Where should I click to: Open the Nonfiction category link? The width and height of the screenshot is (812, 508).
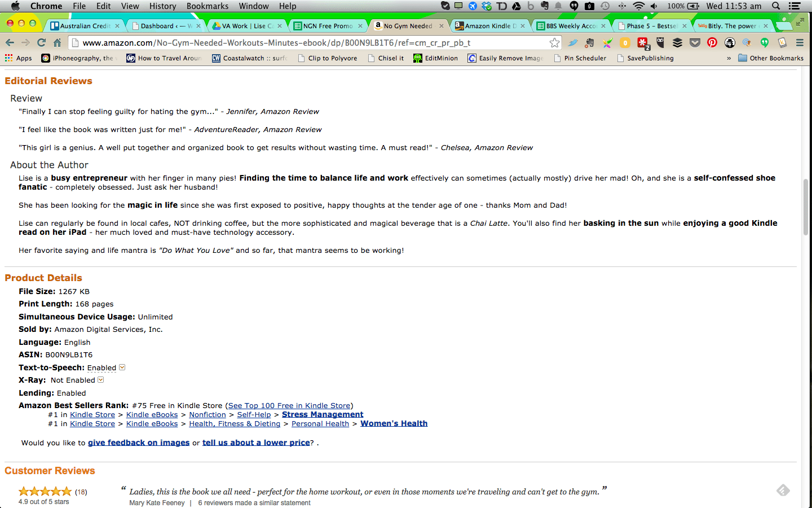tap(208, 414)
